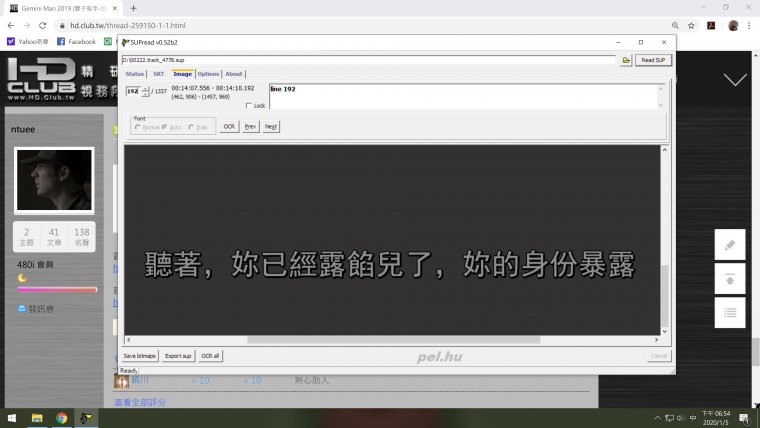Open the About tab
Viewport: 760px width, 428px height.
[234, 74]
